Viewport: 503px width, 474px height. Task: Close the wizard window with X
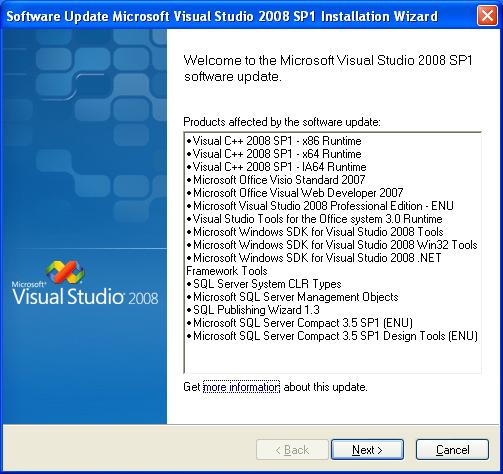tap(487, 16)
